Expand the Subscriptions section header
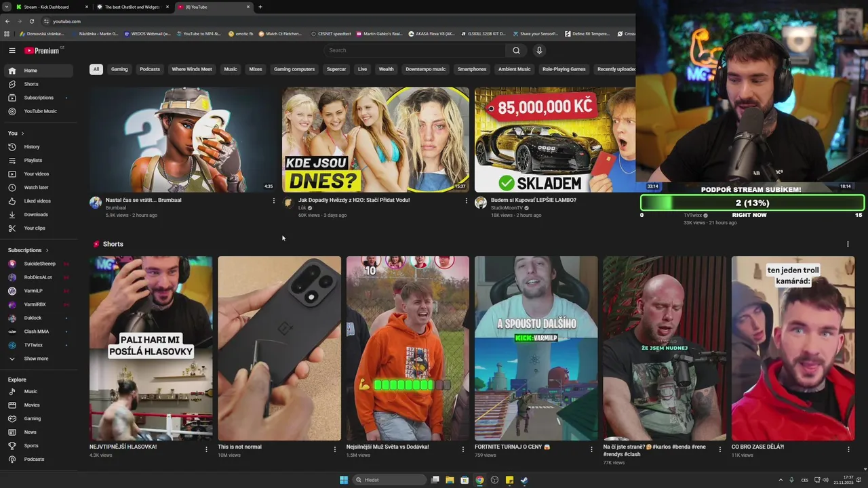This screenshot has width=868, height=488. click(x=28, y=250)
